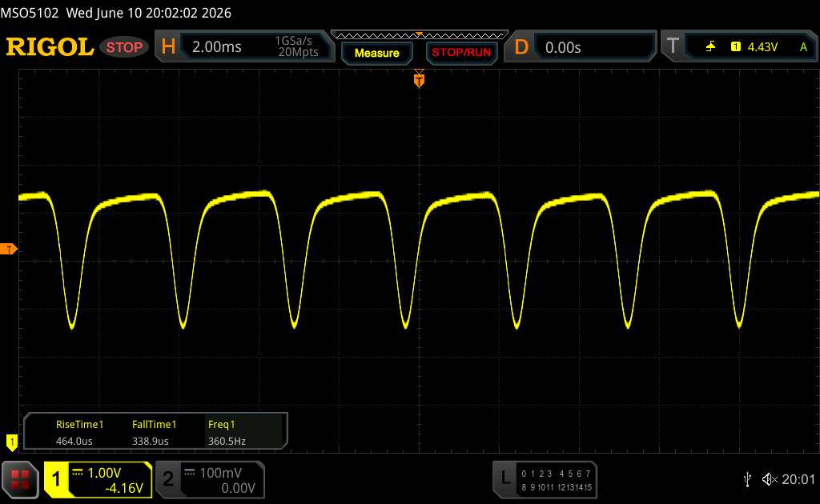
Task: Click logic channels 12 13 14 15 group
Action: click(x=574, y=487)
